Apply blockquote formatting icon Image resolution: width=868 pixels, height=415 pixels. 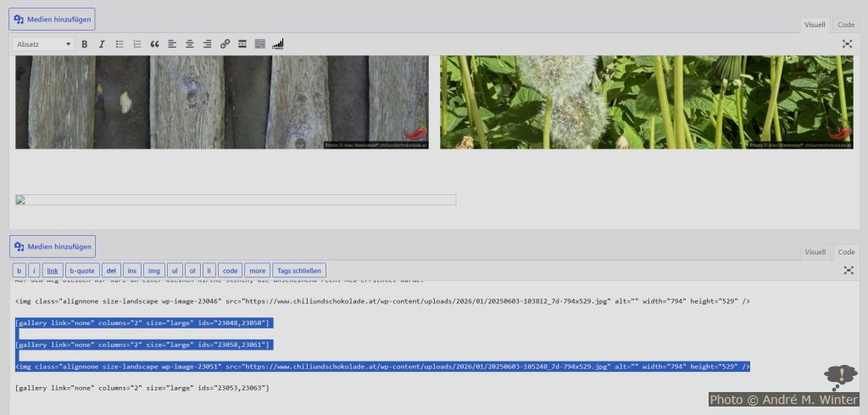154,44
